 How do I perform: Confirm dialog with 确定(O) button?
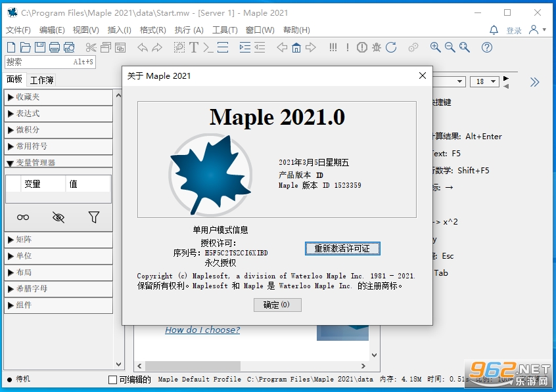click(277, 305)
